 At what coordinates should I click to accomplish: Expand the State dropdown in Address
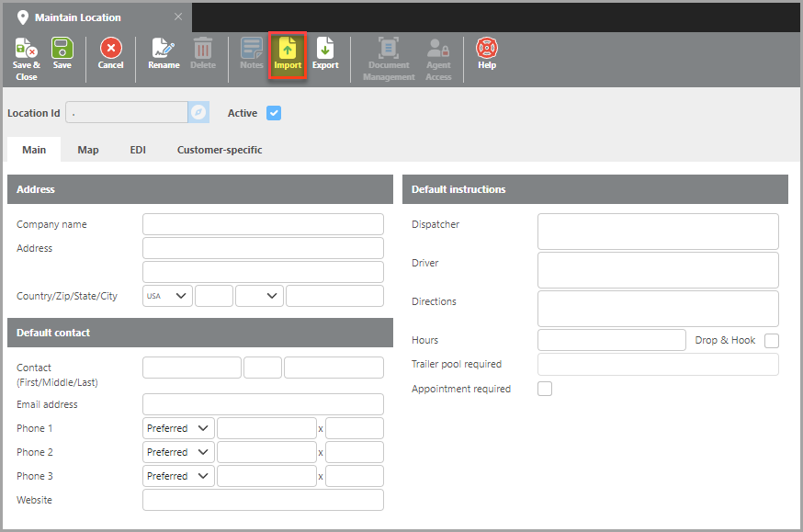pos(259,296)
